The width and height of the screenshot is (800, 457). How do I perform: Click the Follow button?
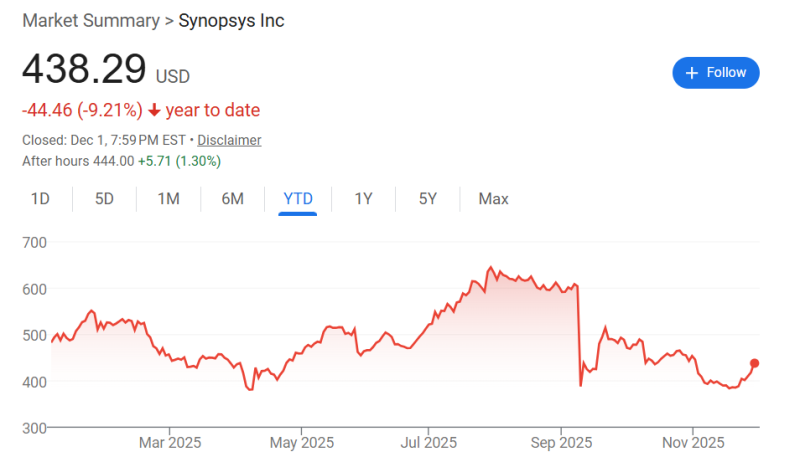coord(715,73)
